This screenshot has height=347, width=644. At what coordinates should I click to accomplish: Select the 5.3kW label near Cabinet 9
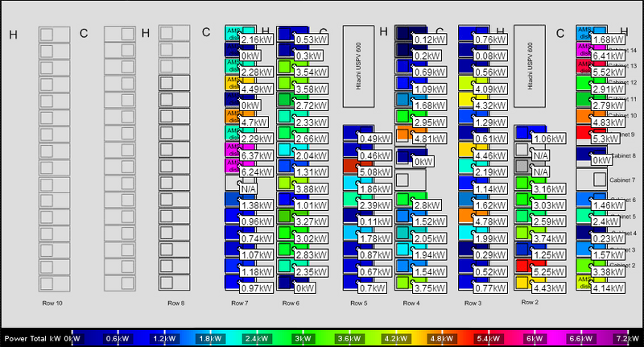click(606, 138)
